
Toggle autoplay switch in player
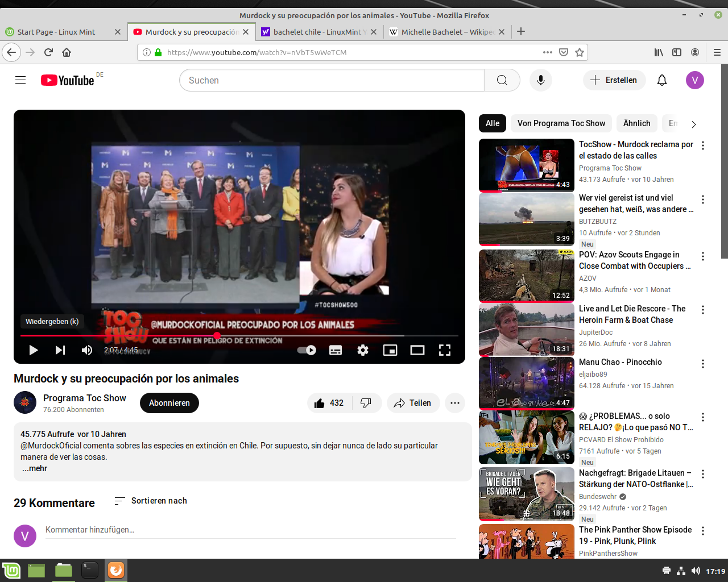307,350
